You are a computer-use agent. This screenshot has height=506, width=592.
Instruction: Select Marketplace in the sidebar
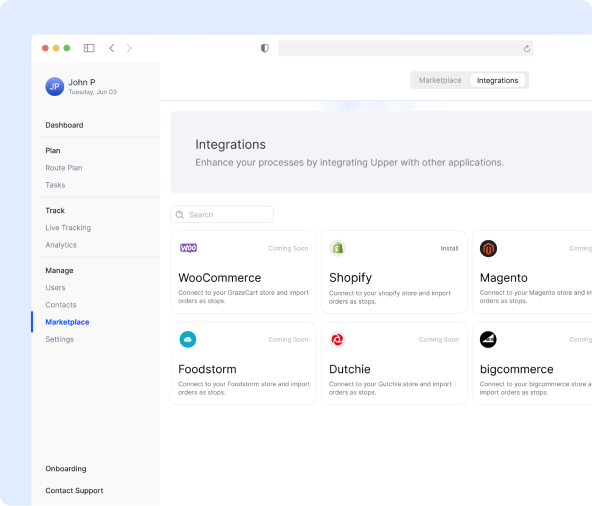67,322
